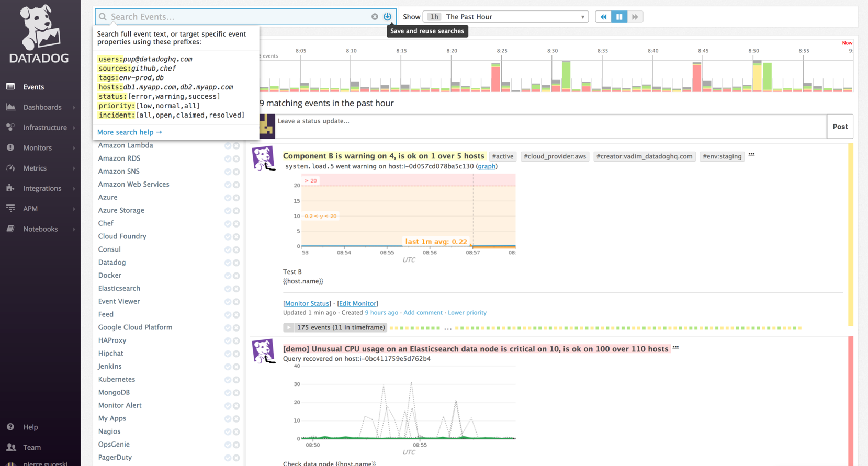Rewind the event timeline
The height and width of the screenshot is (466, 868).
pos(603,17)
